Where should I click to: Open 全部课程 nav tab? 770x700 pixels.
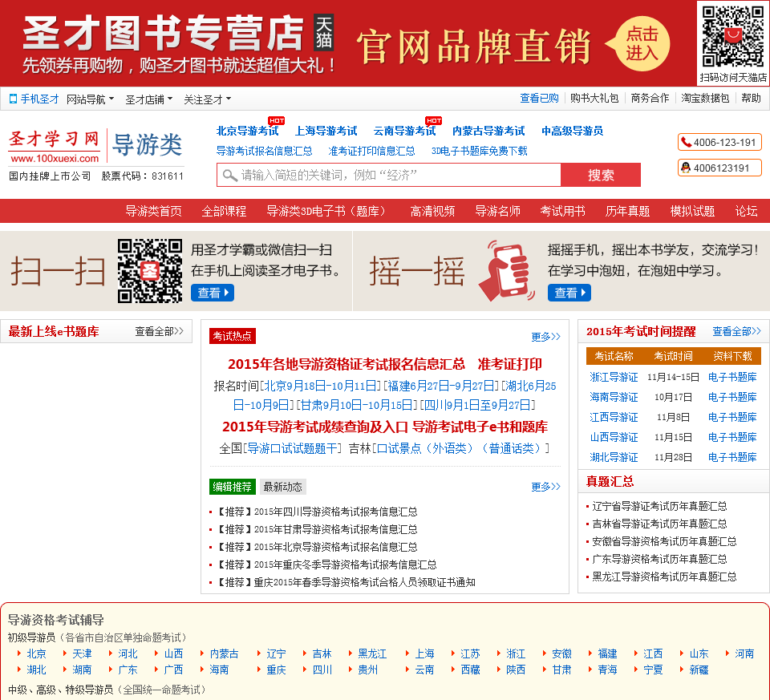(224, 211)
